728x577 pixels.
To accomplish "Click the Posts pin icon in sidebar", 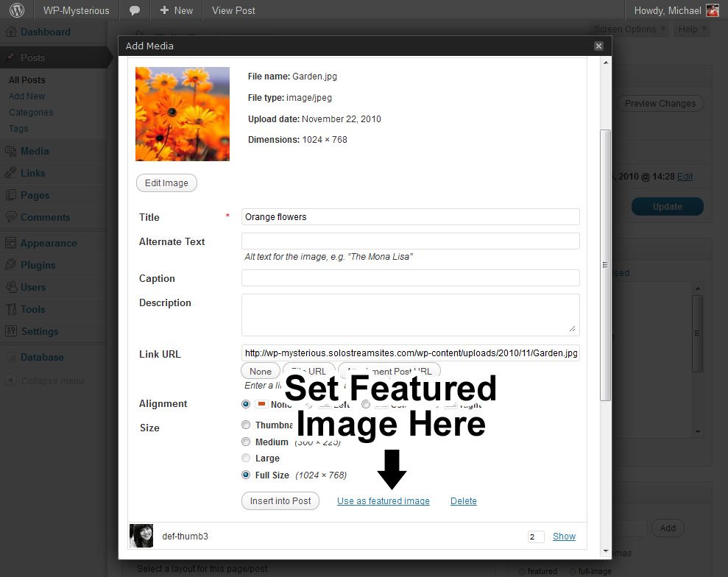I will 10,57.
